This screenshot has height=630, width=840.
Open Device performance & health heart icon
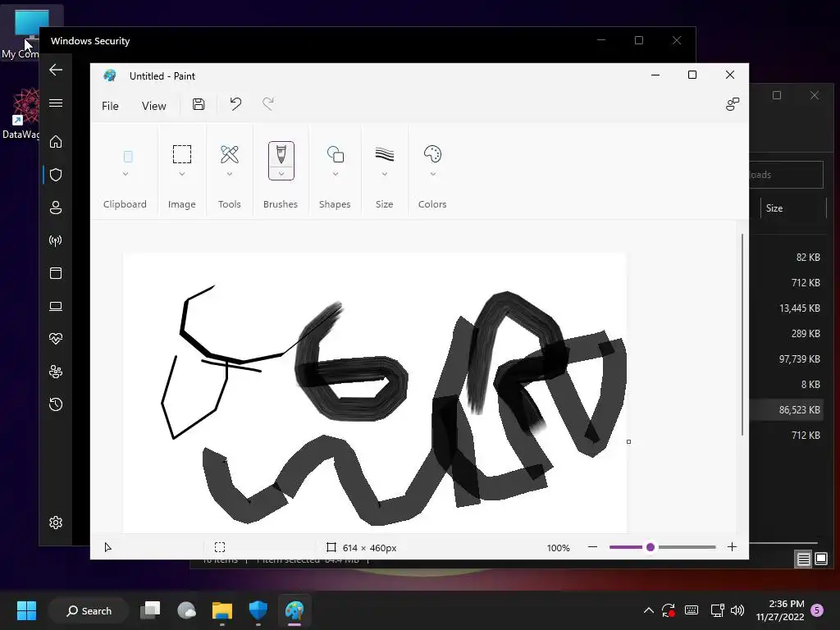(56, 339)
